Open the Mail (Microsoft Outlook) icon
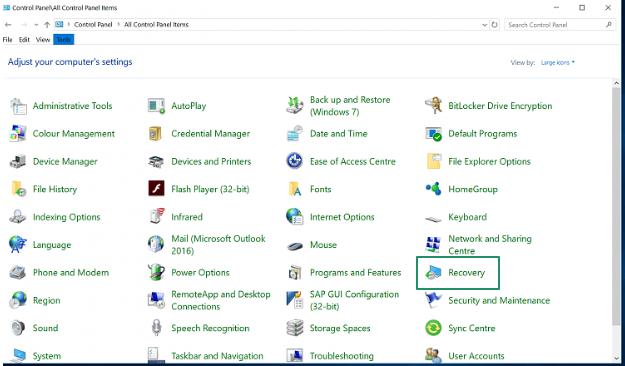The width and height of the screenshot is (625, 366). tap(156, 244)
